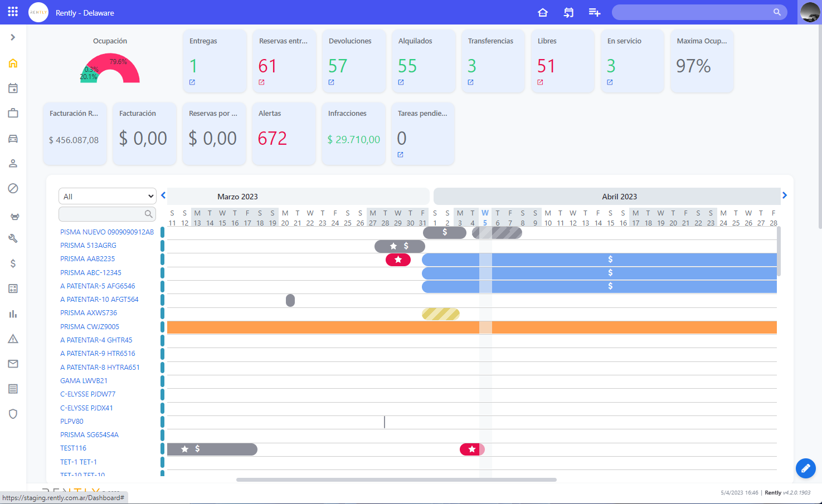Go to previous month with left arrow
822x504 pixels.
point(163,195)
